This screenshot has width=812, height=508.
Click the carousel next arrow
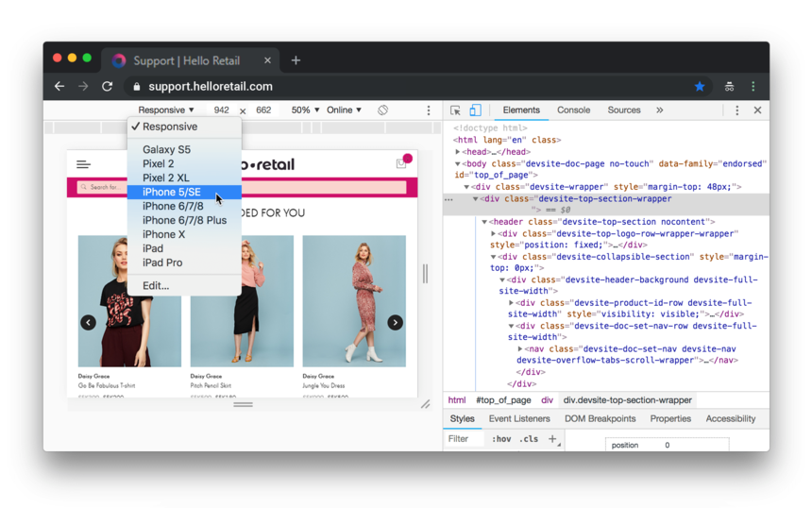pos(396,323)
